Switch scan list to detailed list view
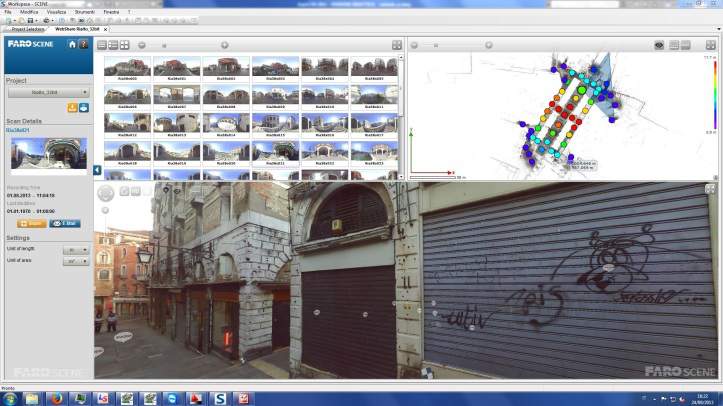The image size is (723, 406). (x=113, y=45)
